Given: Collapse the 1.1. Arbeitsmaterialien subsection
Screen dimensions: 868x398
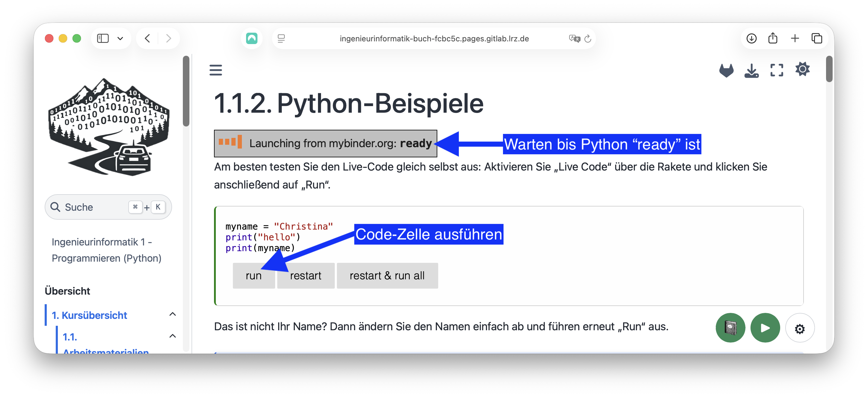Looking at the screenshot, I should click(173, 336).
